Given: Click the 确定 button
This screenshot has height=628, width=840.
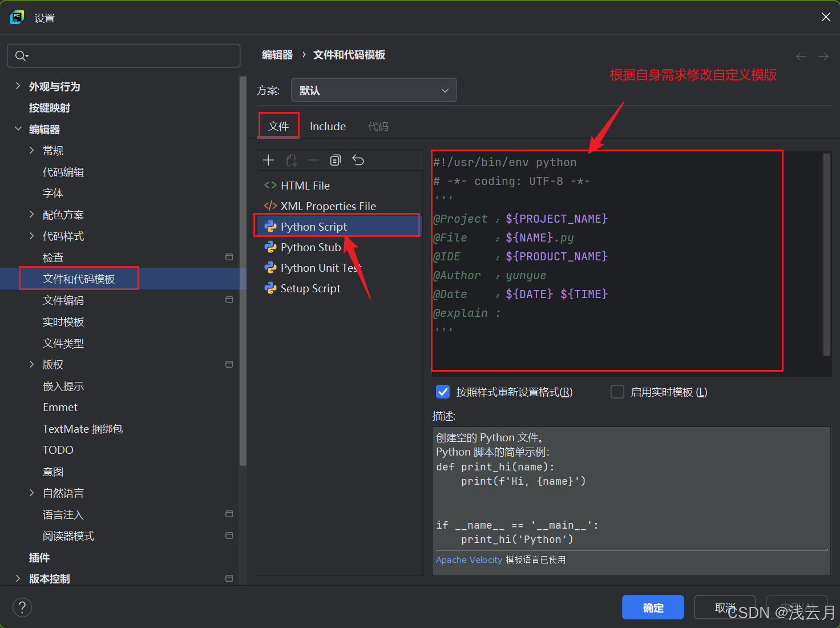Looking at the screenshot, I should click(653, 607).
